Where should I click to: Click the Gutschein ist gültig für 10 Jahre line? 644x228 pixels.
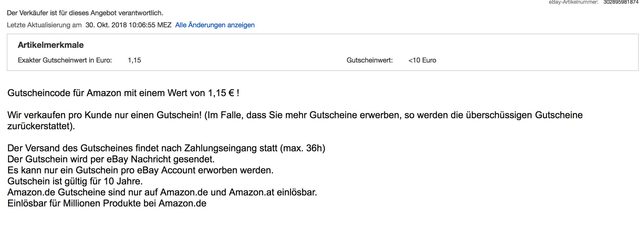[x=75, y=181]
